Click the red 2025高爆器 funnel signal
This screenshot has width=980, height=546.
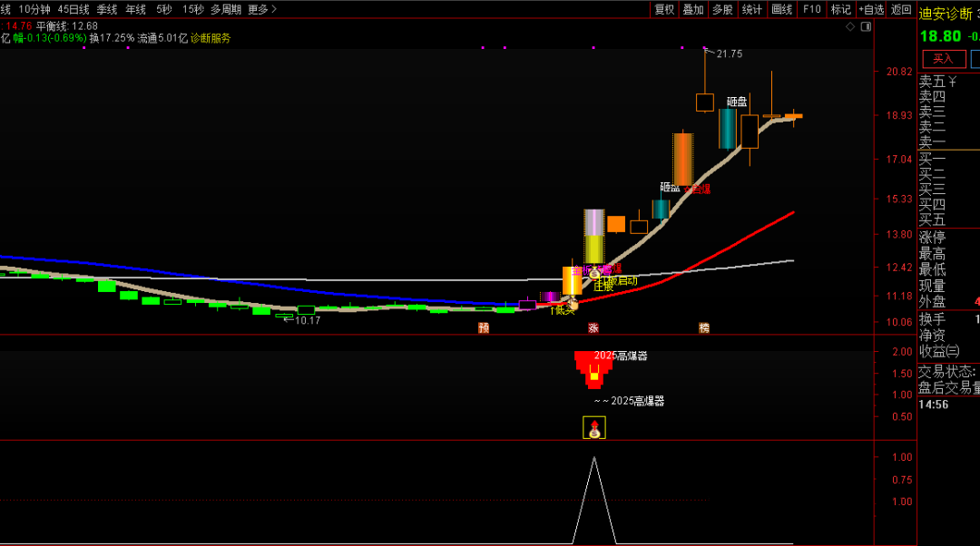(593, 368)
